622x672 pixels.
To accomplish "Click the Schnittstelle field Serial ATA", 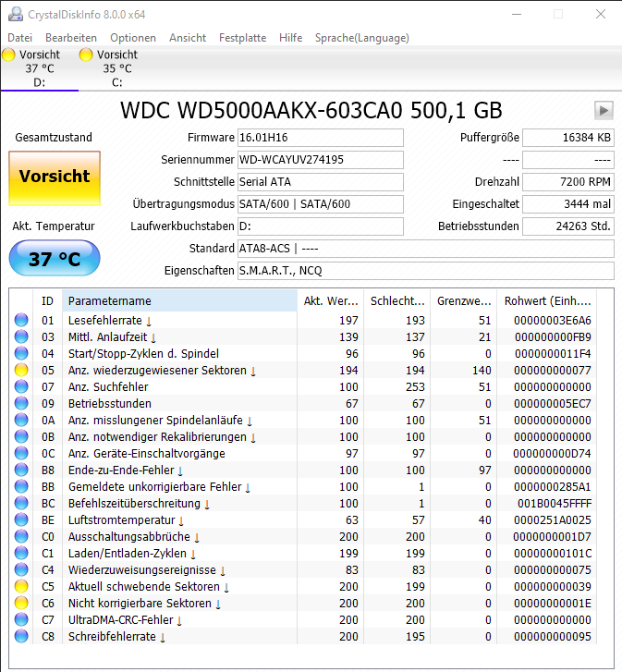I will click(x=321, y=182).
